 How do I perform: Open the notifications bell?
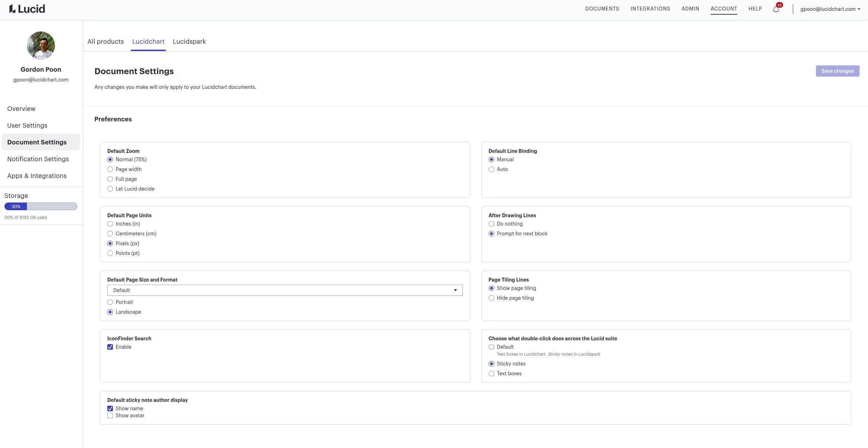776,9
